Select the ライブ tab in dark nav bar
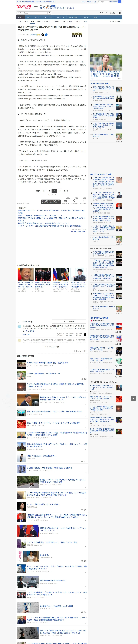Viewport: 138px width, 644px height. [37, 17]
